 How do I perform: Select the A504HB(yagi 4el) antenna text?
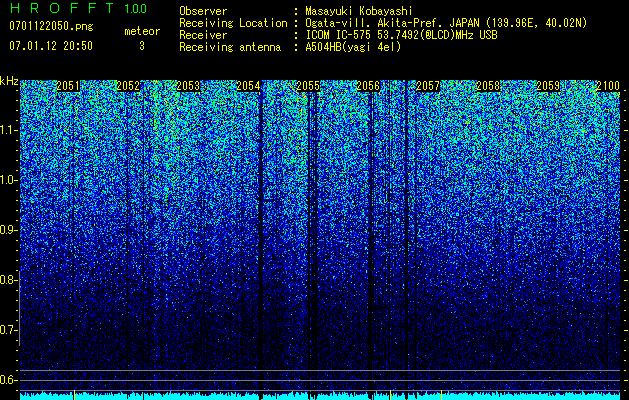(353, 47)
